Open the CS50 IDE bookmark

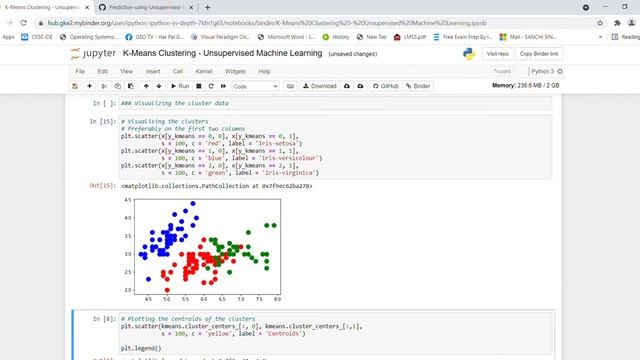click(37, 37)
